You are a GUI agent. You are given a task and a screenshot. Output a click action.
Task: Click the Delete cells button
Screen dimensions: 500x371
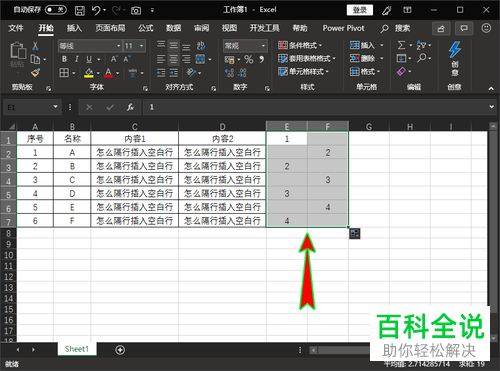pyautogui.click(x=362, y=59)
